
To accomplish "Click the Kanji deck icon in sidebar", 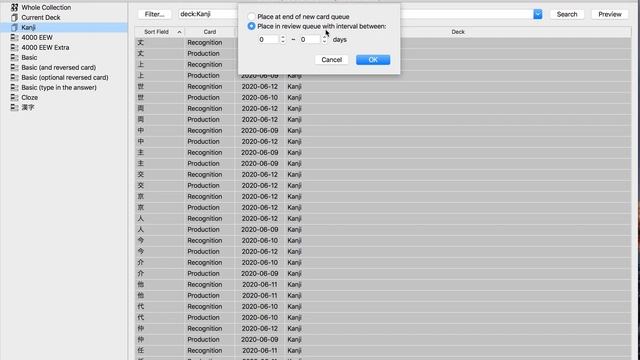I will pyautogui.click(x=14, y=27).
